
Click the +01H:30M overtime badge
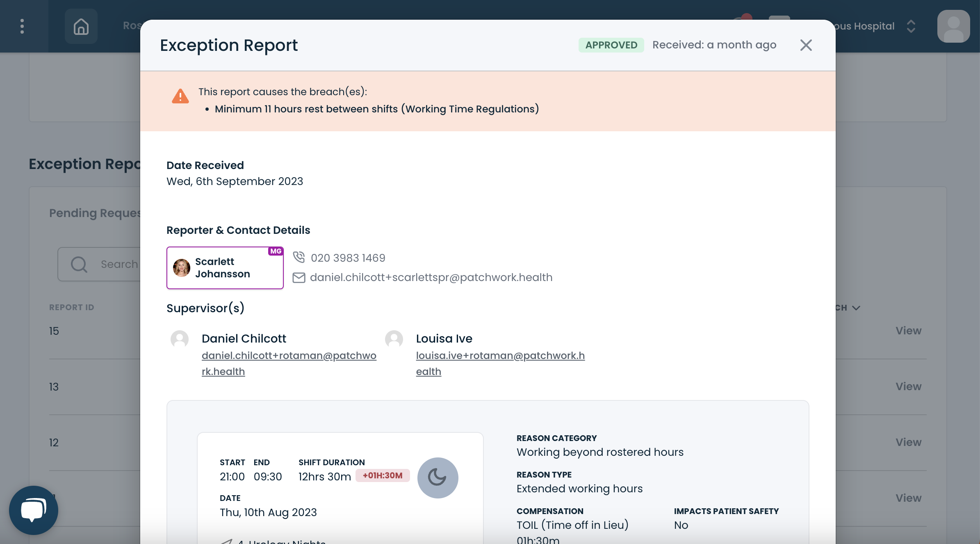383,475
